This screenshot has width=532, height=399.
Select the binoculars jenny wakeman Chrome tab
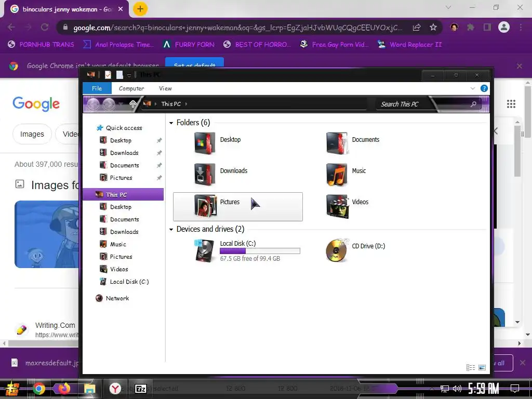tap(66, 9)
